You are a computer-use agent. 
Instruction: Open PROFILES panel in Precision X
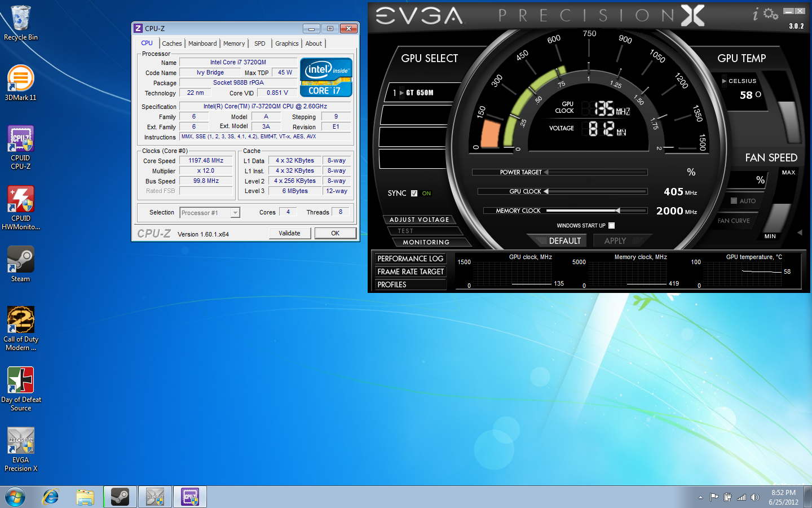pyautogui.click(x=411, y=284)
